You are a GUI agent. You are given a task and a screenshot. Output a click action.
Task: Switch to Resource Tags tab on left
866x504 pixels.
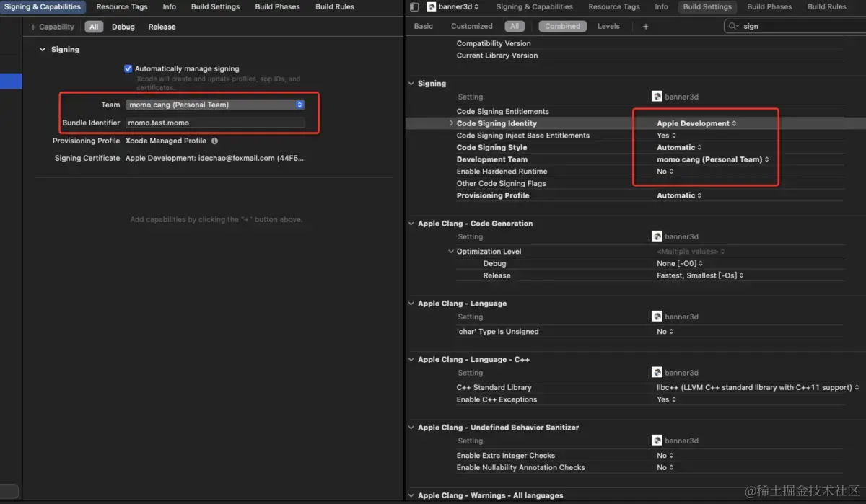[x=122, y=7]
